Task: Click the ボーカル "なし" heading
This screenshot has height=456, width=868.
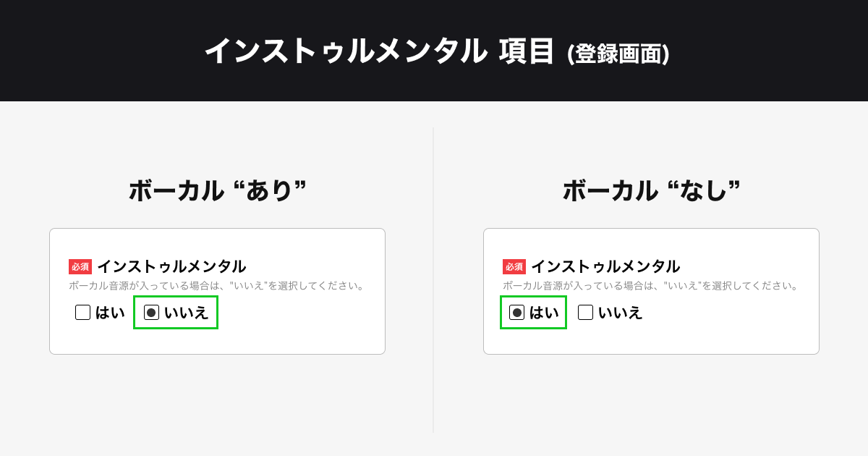Action: (651, 191)
